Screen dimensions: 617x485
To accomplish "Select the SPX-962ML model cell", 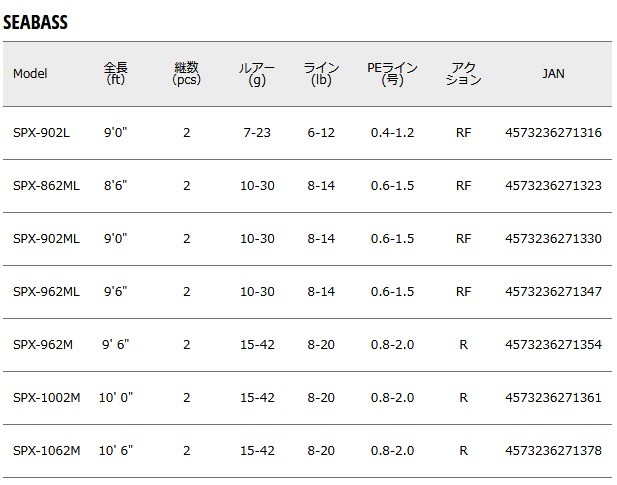I will [x=45, y=292].
